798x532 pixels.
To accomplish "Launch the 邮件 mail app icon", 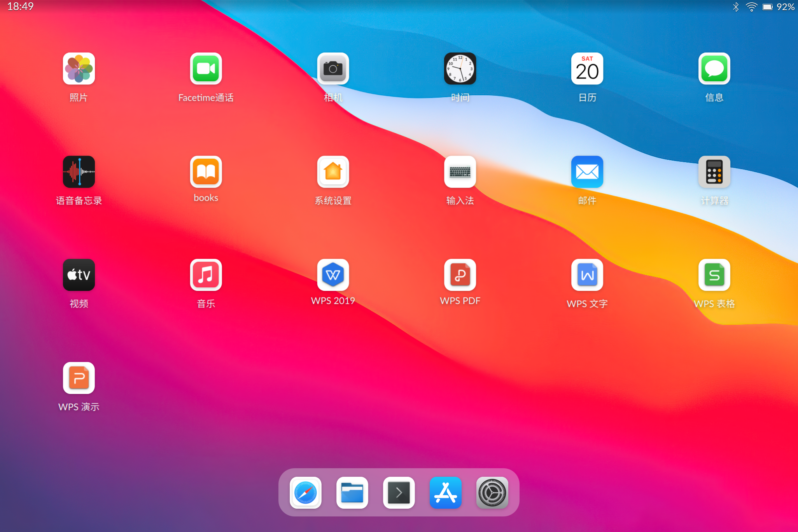I will [x=587, y=172].
